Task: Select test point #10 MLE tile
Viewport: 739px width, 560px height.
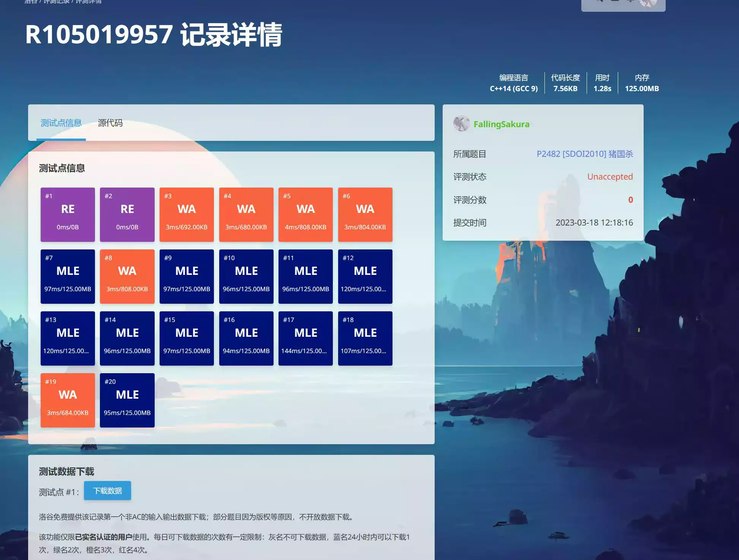Action: point(246,276)
